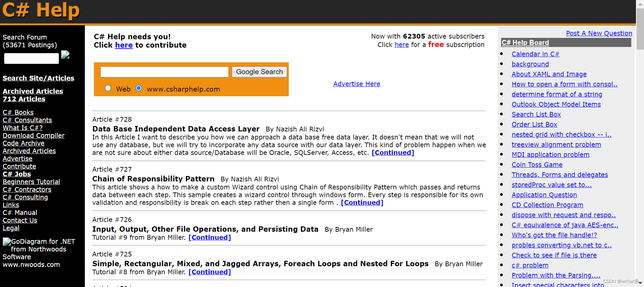Open the C# Help Board heading link
Screen dimensions: 644x287
point(525,43)
